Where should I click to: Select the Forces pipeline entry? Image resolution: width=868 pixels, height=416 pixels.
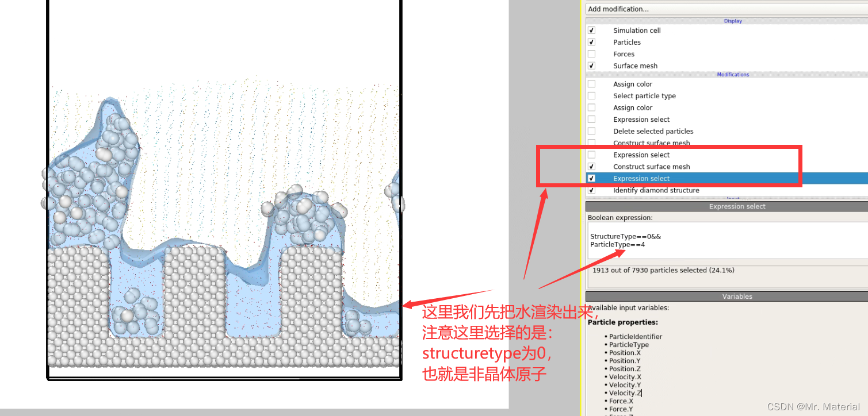click(624, 54)
